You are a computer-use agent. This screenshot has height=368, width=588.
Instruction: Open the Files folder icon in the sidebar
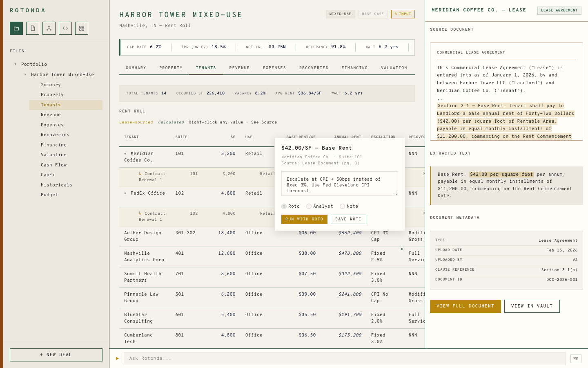click(16, 28)
